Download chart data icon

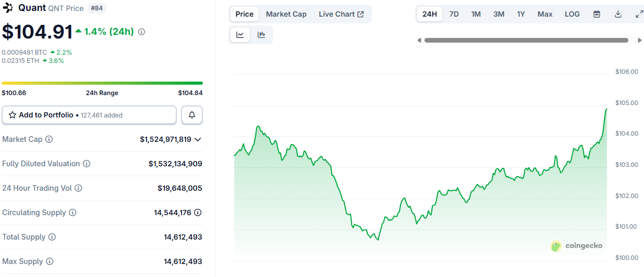pyautogui.click(x=618, y=14)
